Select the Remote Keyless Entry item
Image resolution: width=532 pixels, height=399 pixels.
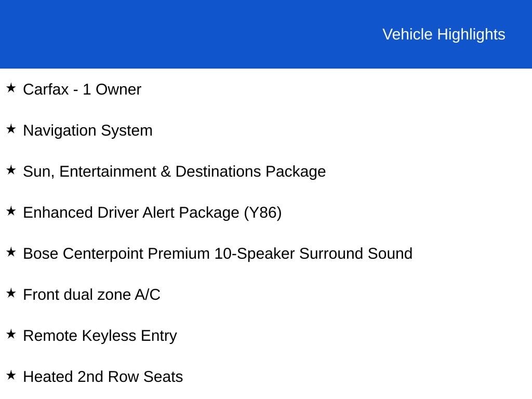[x=100, y=336]
